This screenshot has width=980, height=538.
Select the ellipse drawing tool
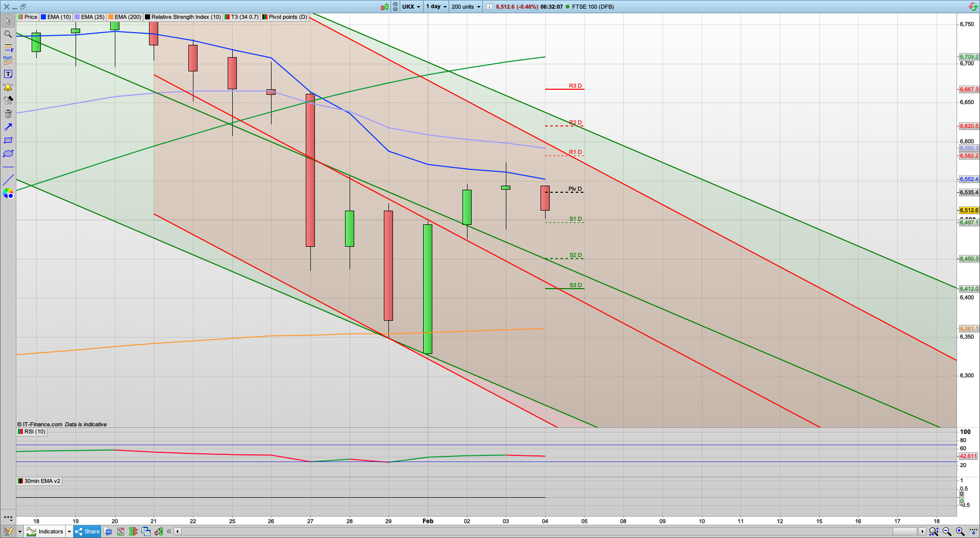click(8, 153)
